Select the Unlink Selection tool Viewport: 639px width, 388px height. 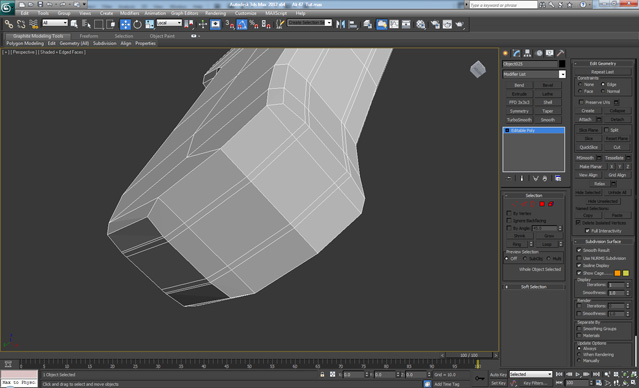[21, 24]
